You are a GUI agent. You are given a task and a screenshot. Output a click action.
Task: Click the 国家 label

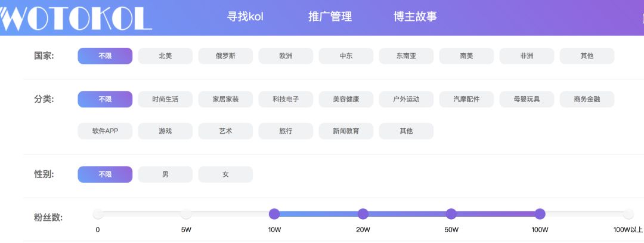click(x=44, y=56)
